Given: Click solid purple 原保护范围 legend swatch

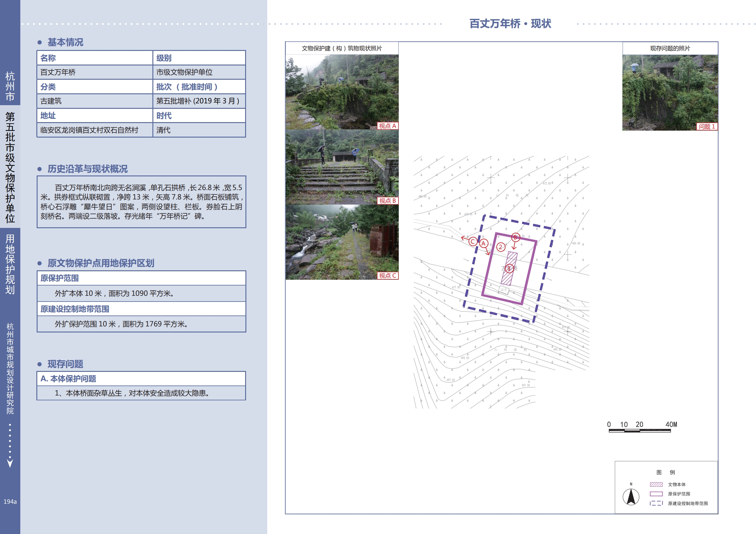Looking at the screenshot, I should [x=656, y=493].
